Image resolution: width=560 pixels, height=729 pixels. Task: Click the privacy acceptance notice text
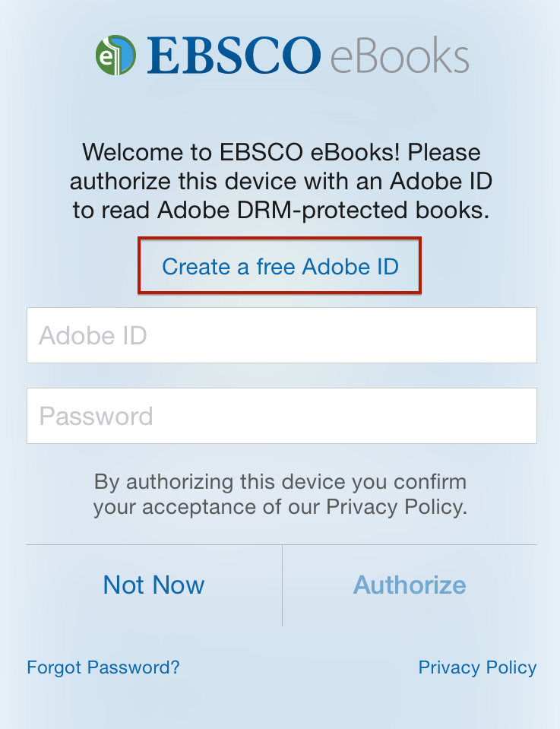click(x=280, y=494)
